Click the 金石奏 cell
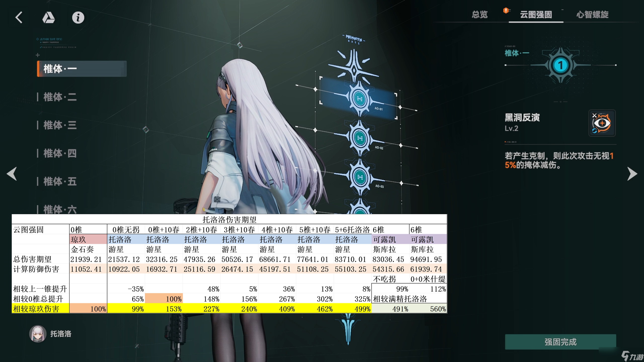644x362 pixels. [x=88, y=249]
